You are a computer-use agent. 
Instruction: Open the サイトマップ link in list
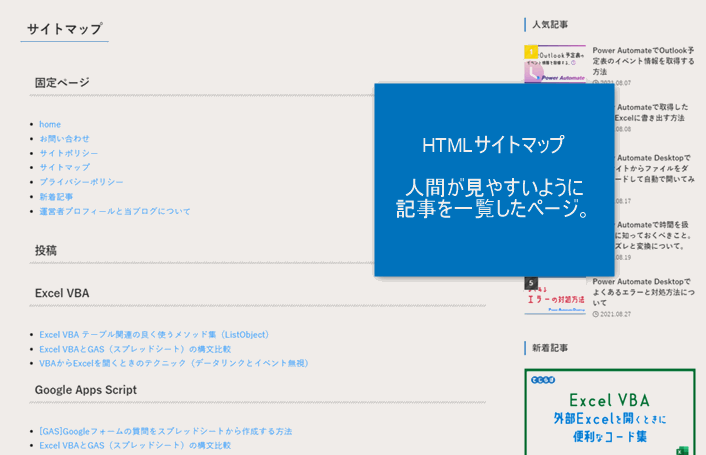click(x=64, y=167)
